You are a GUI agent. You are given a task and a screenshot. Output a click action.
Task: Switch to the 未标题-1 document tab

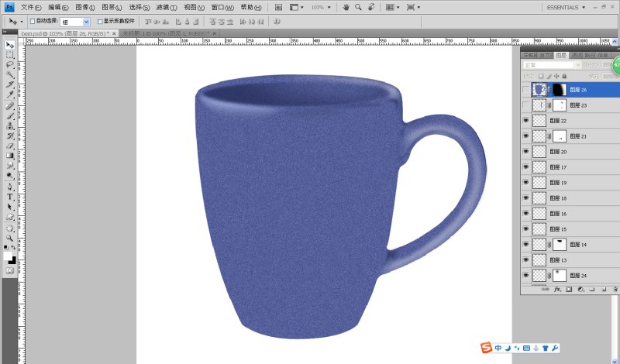coord(170,33)
